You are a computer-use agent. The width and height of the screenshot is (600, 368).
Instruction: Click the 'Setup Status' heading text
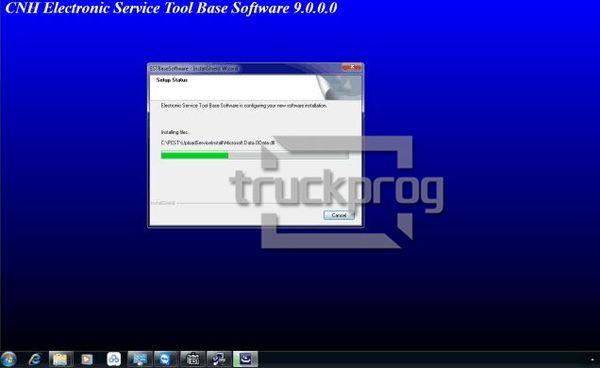pos(172,80)
